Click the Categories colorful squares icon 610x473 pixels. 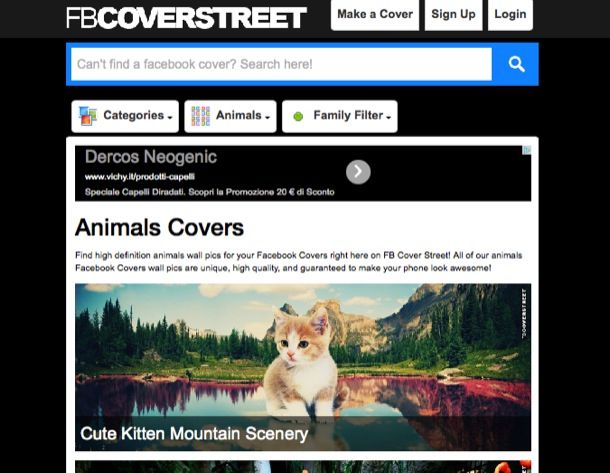click(x=88, y=116)
